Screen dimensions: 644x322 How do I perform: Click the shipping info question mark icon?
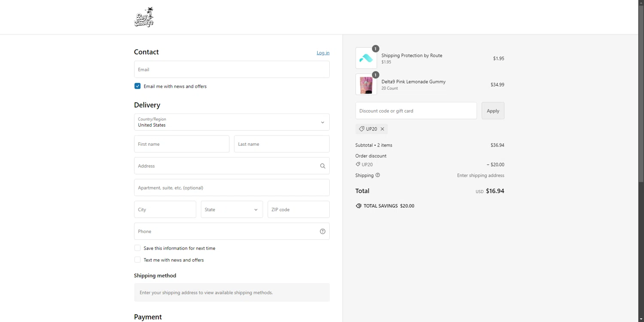[378, 175]
